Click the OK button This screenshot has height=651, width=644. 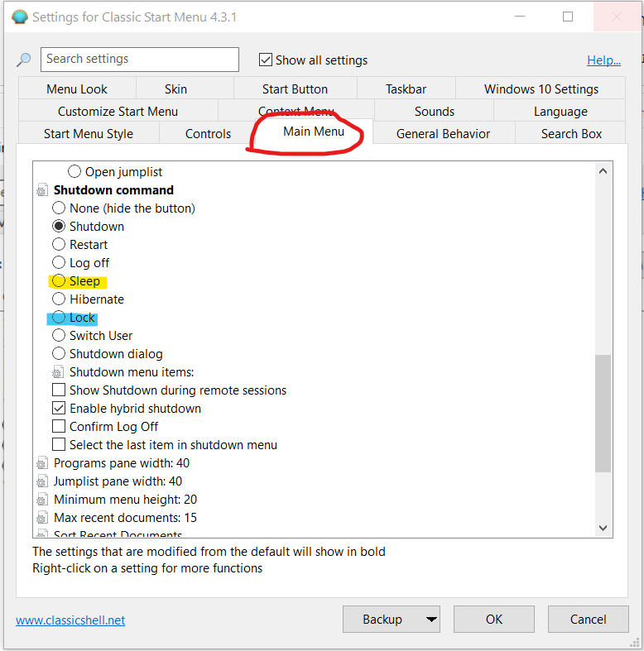click(x=494, y=619)
